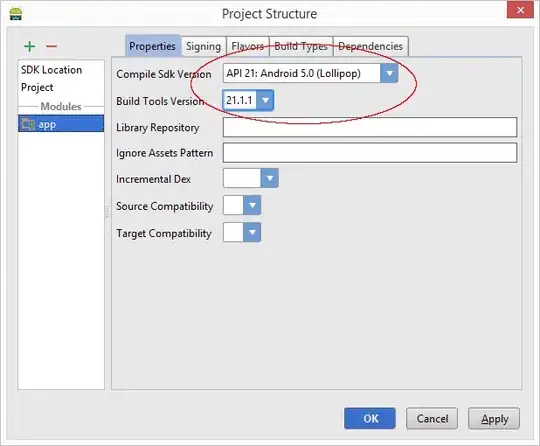Image resolution: width=540 pixels, height=446 pixels.
Task: Select the app module entry
Action: 61,124
